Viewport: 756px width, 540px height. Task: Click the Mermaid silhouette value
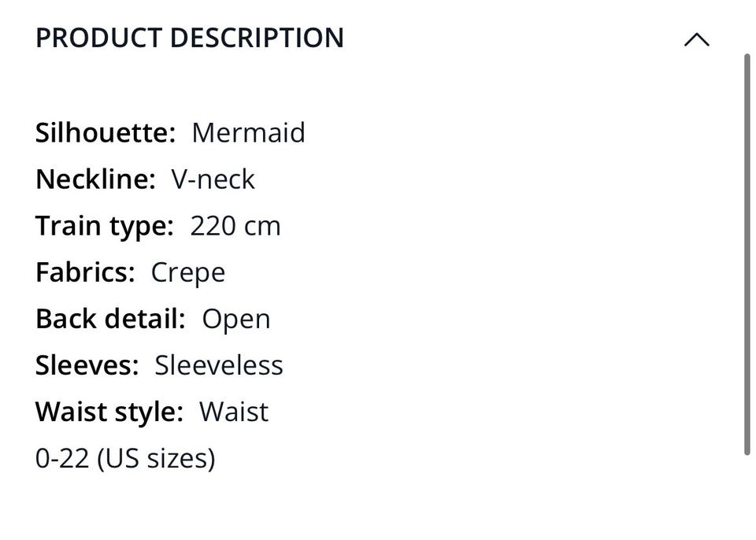point(248,132)
